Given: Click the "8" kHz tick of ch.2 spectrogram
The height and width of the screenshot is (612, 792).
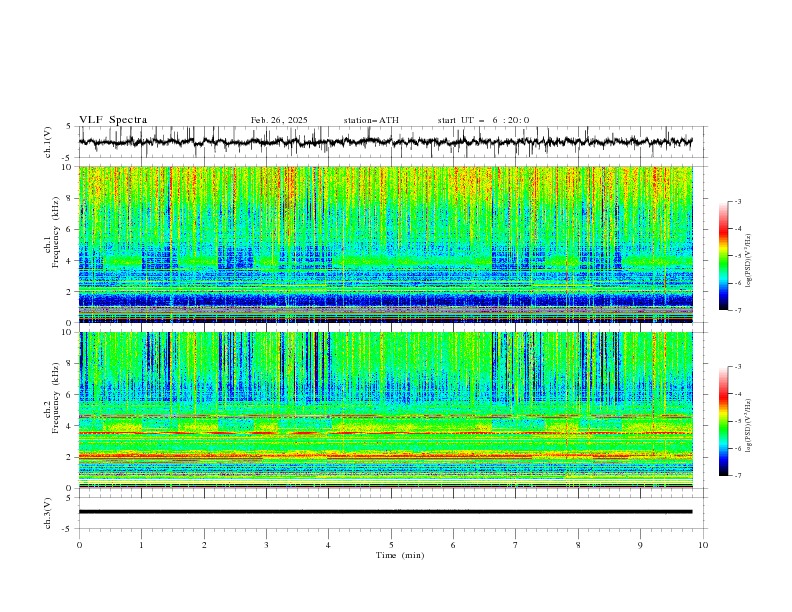Looking at the screenshot, I should (x=70, y=364).
